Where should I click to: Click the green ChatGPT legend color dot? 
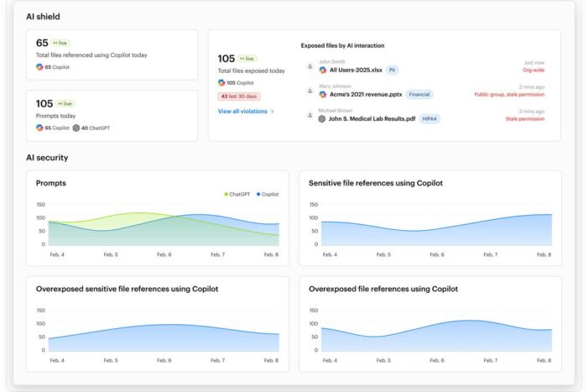(226, 194)
